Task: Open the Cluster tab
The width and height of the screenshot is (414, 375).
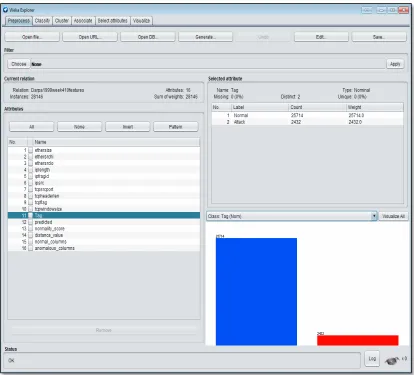Action: [62, 21]
